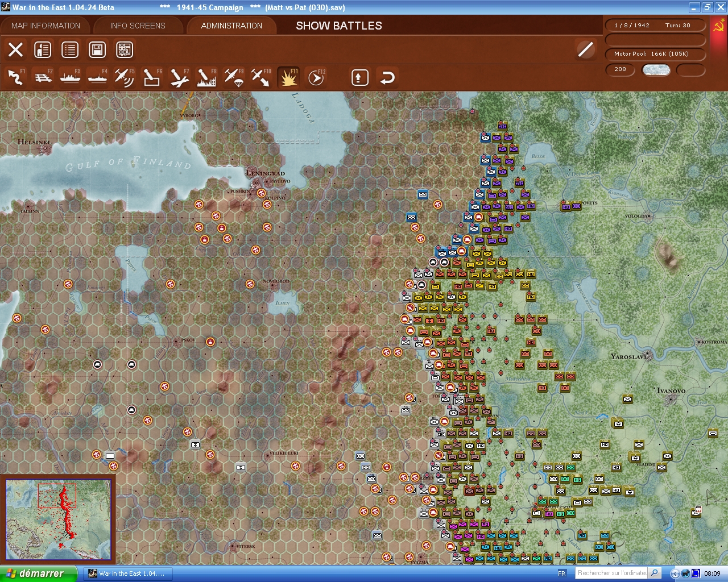Open the grid-pattern preferences icon
The width and height of the screenshot is (728, 582).
pos(125,49)
